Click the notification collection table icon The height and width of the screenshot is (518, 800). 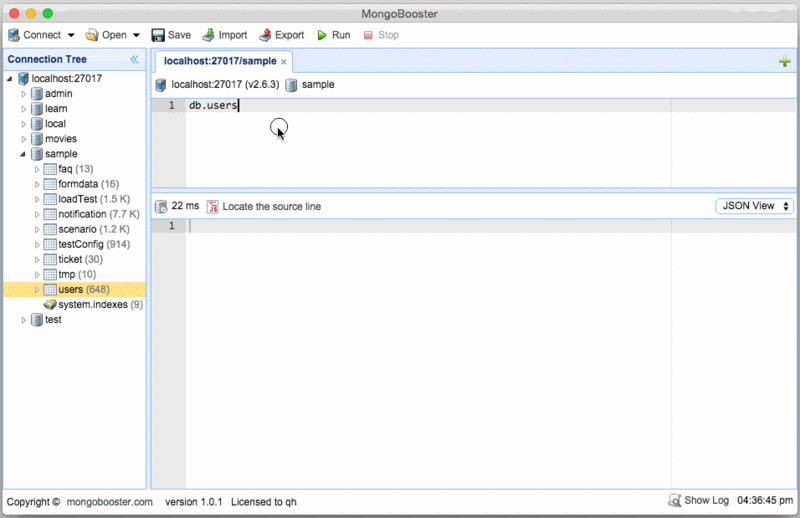50,214
